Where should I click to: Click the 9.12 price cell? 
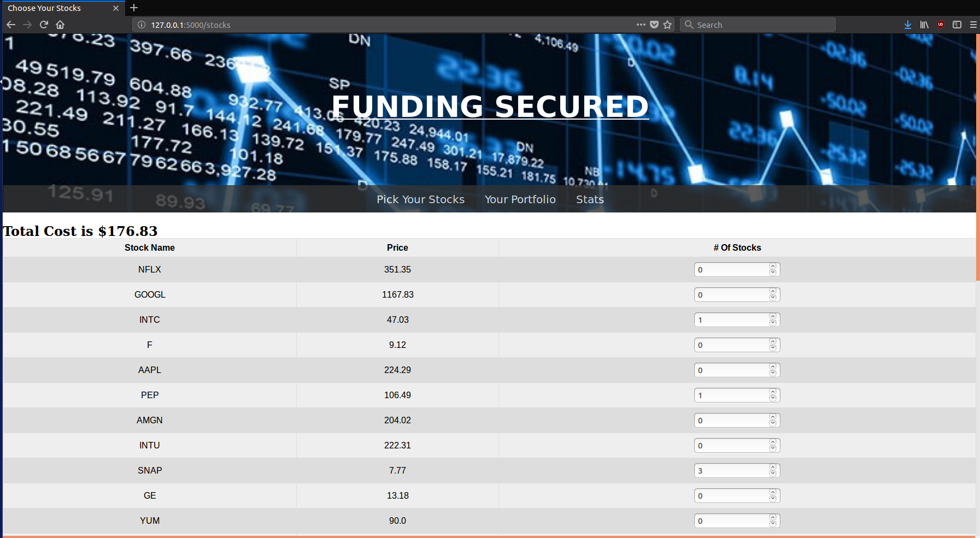click(x=397, y=345)
